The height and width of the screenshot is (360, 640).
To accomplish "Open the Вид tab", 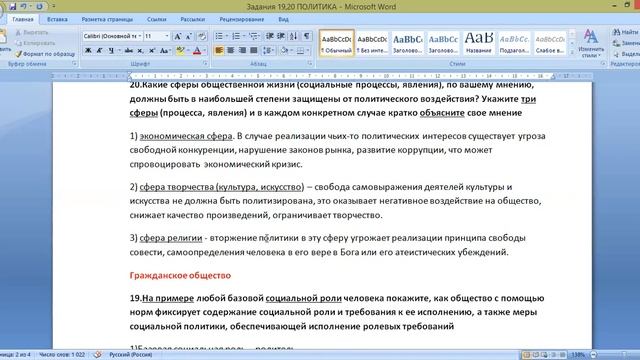I will 283,19.
